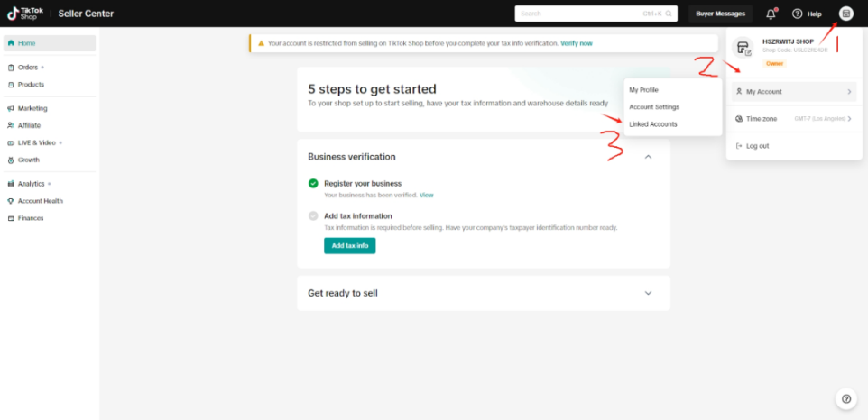Screen dimensions: 868x420
Task: Click the shop avatar edit icon
Action: click(748, 52)
